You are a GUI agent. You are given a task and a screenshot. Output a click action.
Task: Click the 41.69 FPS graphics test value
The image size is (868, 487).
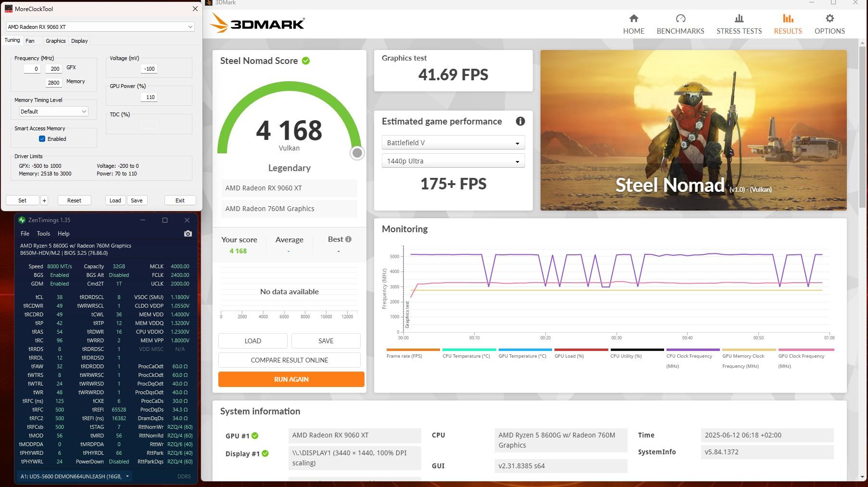[x=453, y=75]
